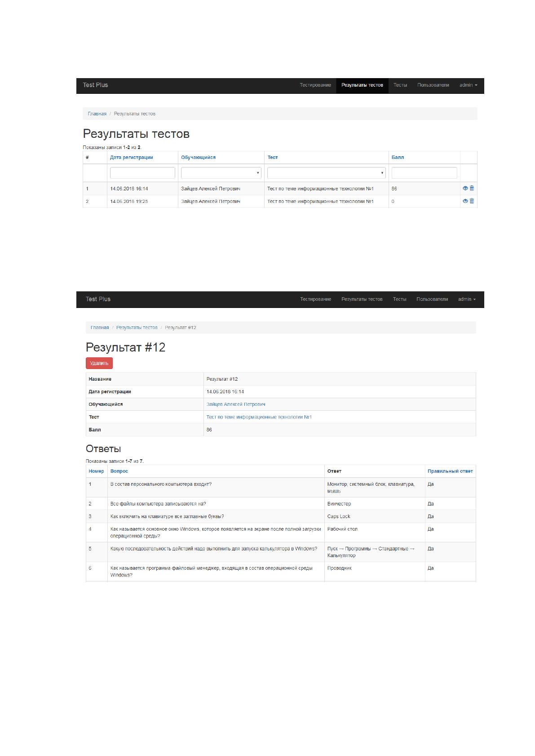535x756 pixels.
Task: Open the Зайцев Алексей Петрович link
Action: point(236,404)
